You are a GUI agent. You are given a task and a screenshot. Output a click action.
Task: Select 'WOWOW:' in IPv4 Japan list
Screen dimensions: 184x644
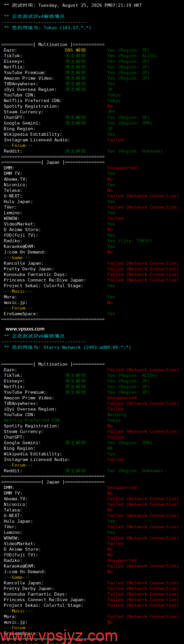point(12,218)
